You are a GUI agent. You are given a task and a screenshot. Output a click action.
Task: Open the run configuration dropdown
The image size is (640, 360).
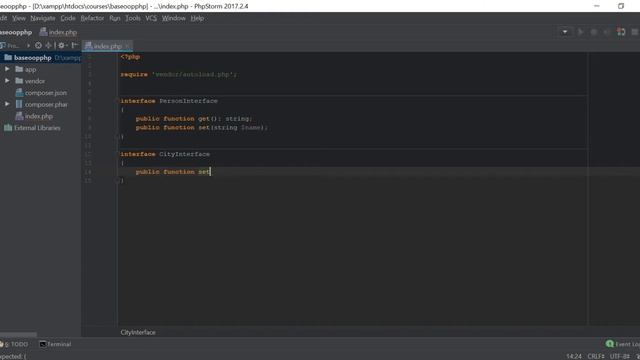tap(565, 32)
